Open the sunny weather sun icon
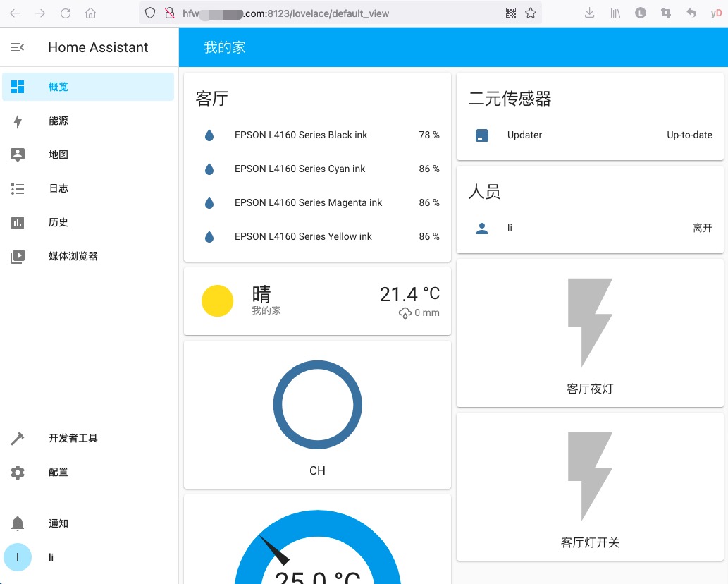728x584 pixels. point(217,300)
